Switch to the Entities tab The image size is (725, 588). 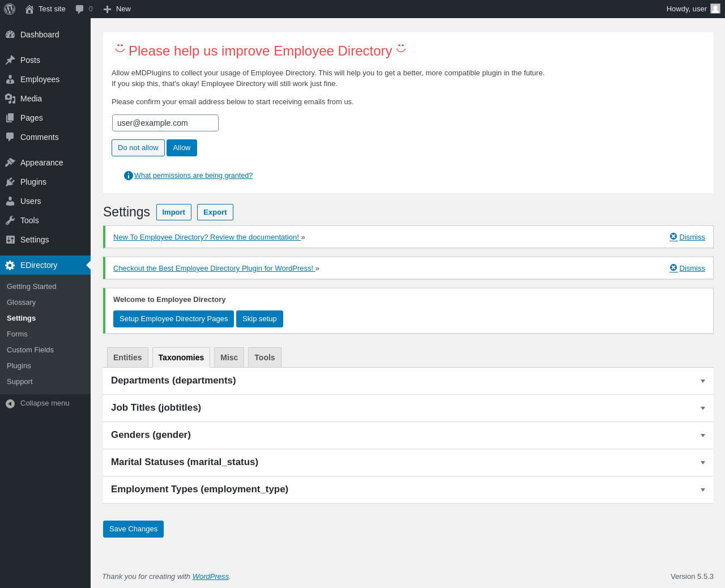[x=127, y=357]
